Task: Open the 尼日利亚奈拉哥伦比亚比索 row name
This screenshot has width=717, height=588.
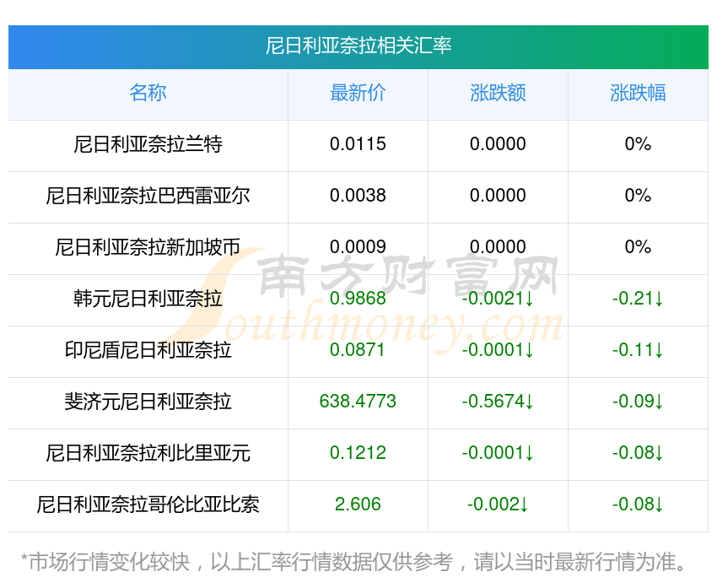Action: 148,504
